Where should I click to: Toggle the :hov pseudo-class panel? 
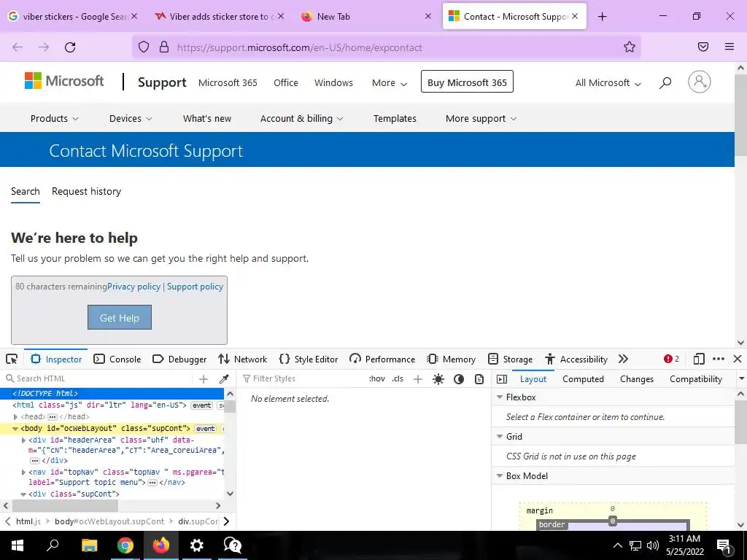[x=377, y=378]
